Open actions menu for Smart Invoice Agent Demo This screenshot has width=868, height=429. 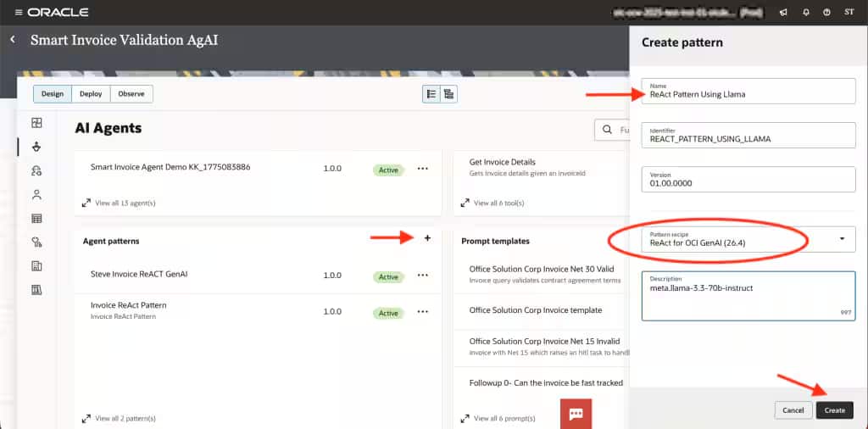[x=423, y=168]
